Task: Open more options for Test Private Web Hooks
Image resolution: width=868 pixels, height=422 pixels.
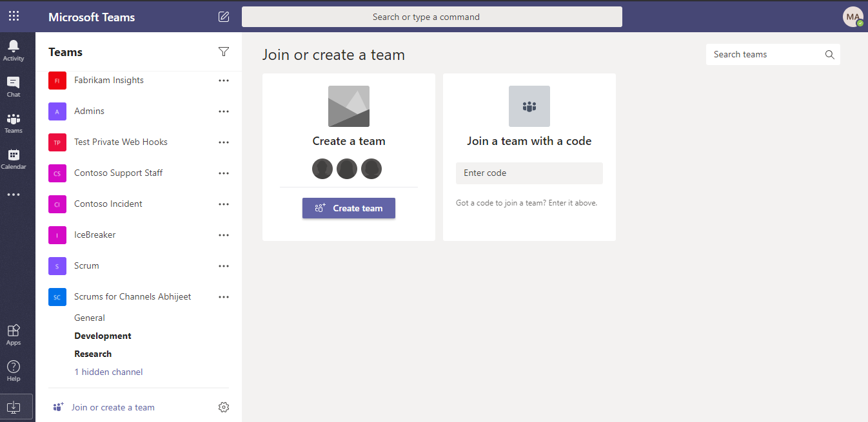Action: point(224,142)
